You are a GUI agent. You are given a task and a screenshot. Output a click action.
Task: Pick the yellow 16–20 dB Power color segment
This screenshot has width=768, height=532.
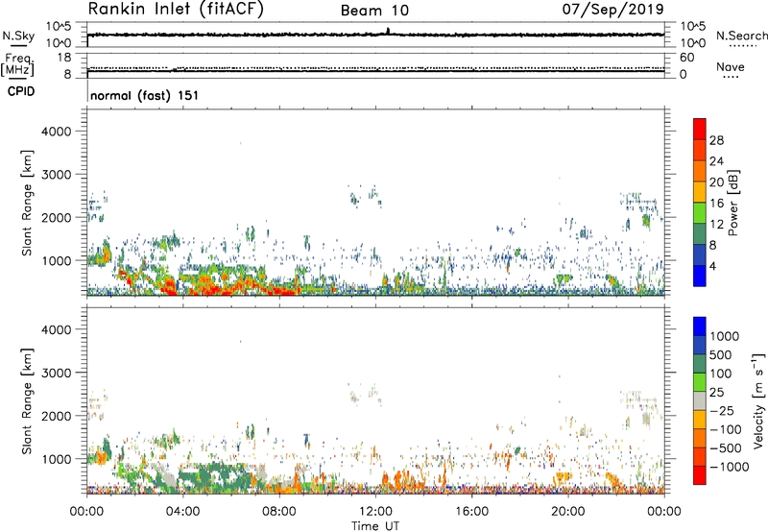click(x=700, y=192)
